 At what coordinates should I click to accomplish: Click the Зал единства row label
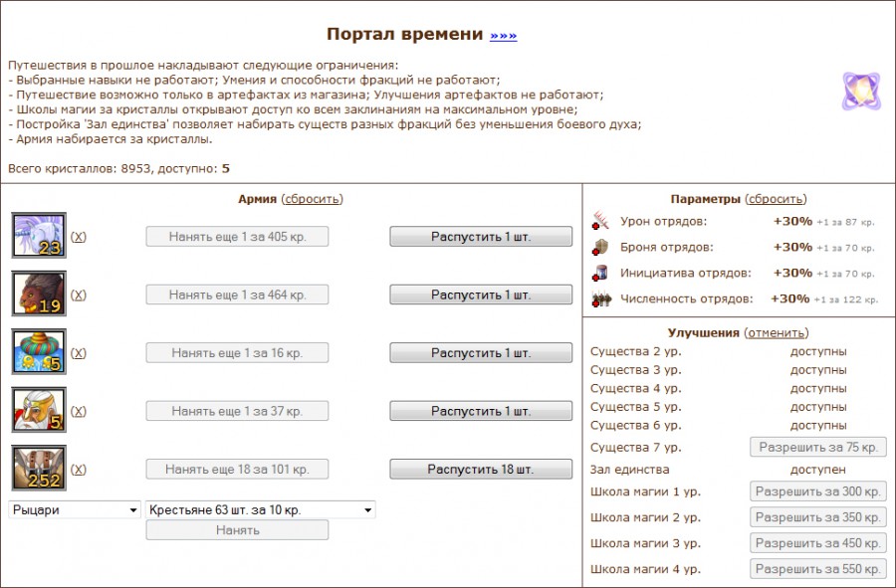click(x=630, y=470)
